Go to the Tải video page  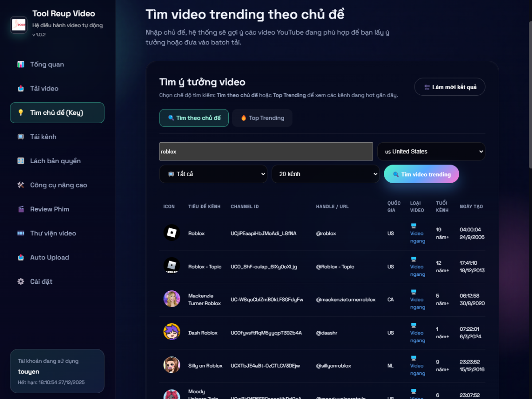click(44, 89)
